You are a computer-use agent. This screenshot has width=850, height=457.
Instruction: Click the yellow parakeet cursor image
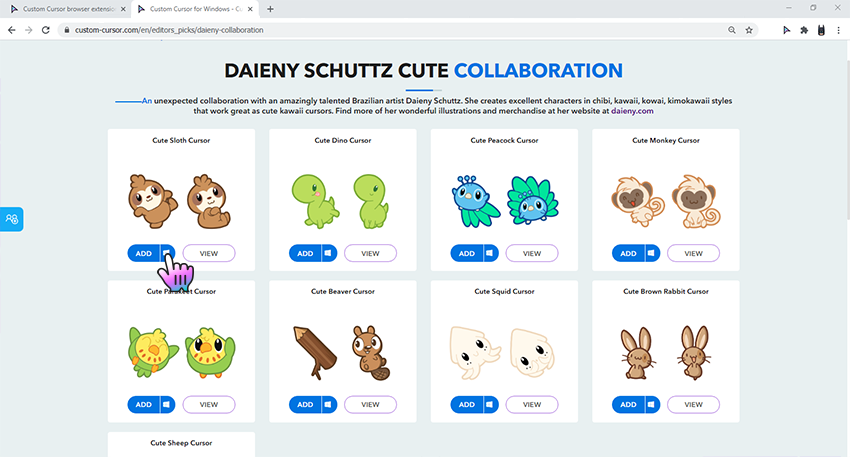click(153, 352)
